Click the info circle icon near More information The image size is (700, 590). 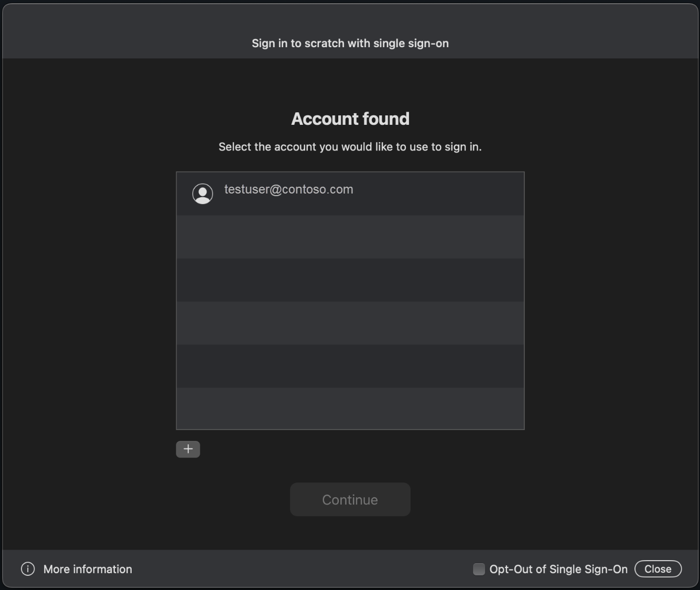click(x=27, y=568)
